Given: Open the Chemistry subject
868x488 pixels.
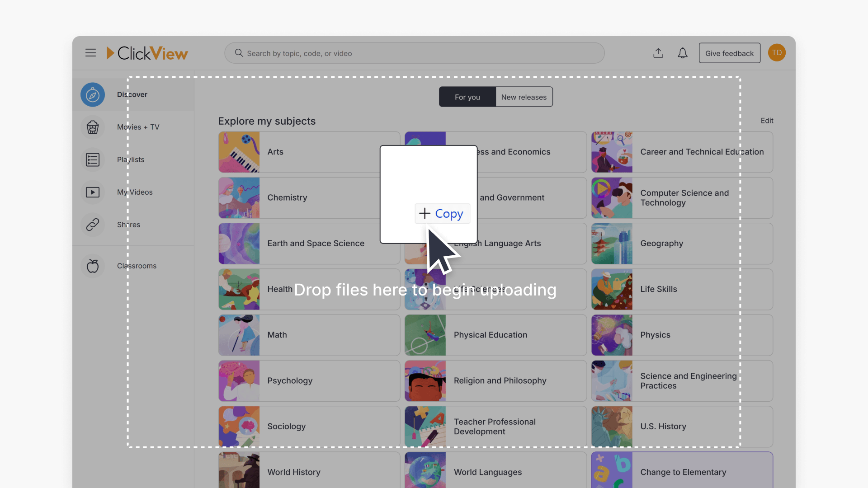Looking at the screenshot, I should pos(309,197).
